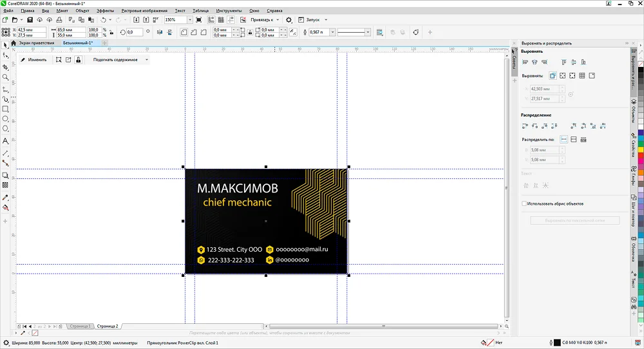Enable 'Использовать абрис объектов' checkbox
This screenshot has height=349, width=644.
[524, 203]
